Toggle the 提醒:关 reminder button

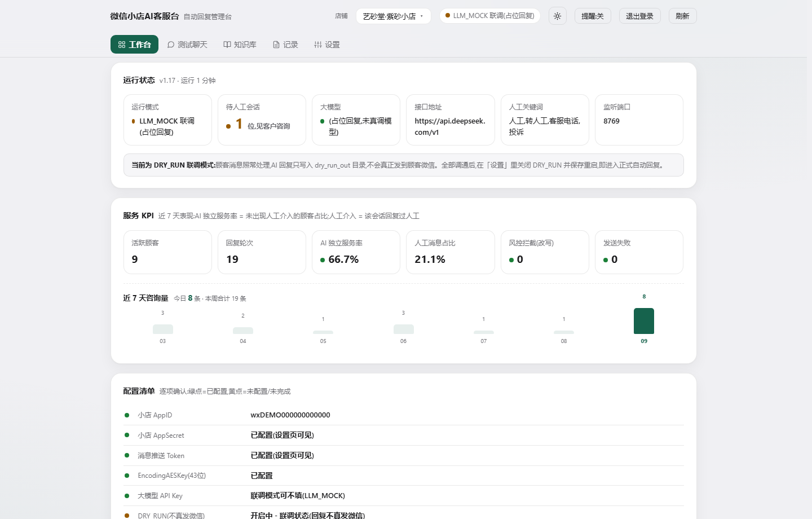pyautogui.click(x=593, y=16)
